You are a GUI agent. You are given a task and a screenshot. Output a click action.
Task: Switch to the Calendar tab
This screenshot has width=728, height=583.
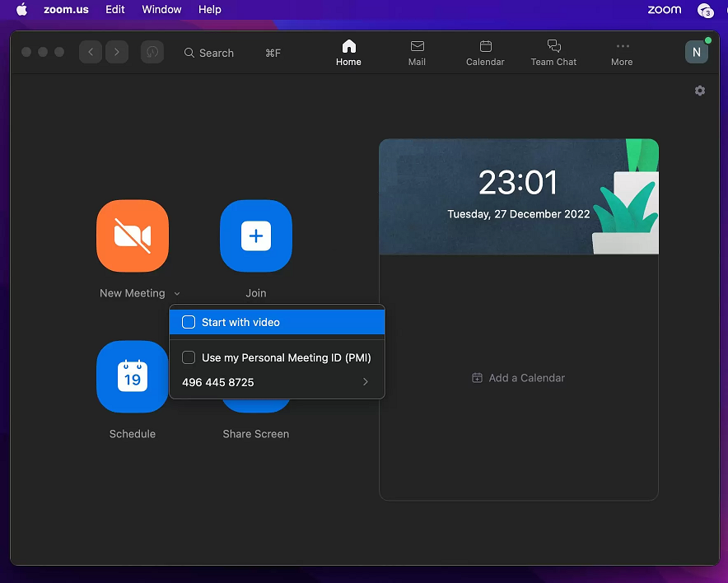[485, 54]
